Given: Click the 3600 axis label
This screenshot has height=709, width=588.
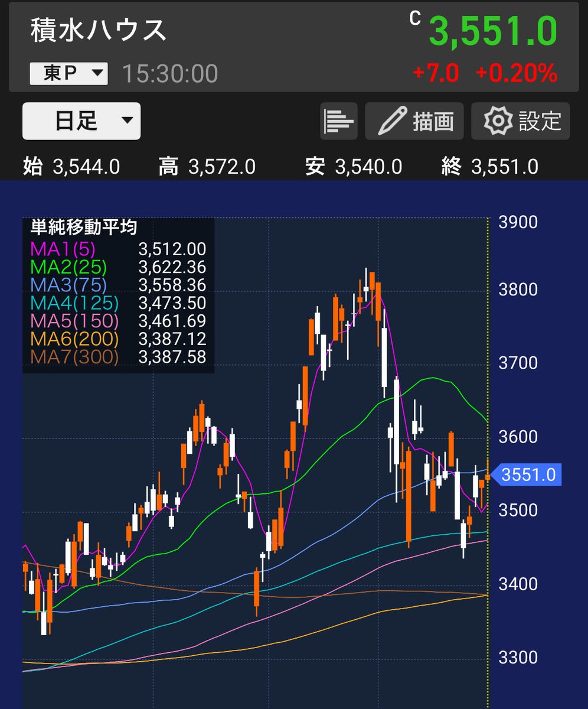Looking at the screenshot, I should point(518,437).
